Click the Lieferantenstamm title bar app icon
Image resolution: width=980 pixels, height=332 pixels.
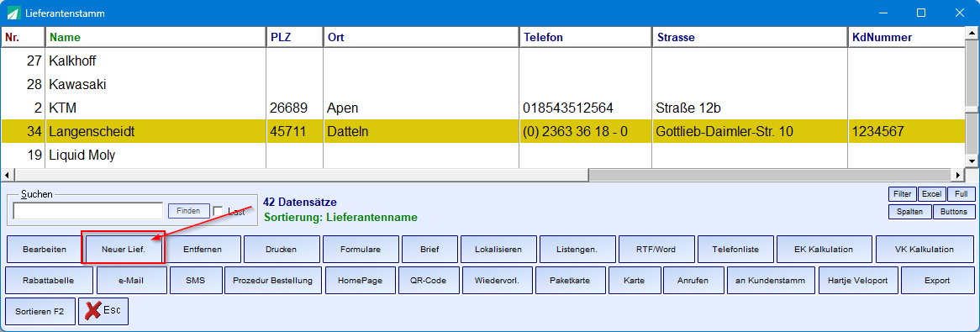[x=13, y=13]
